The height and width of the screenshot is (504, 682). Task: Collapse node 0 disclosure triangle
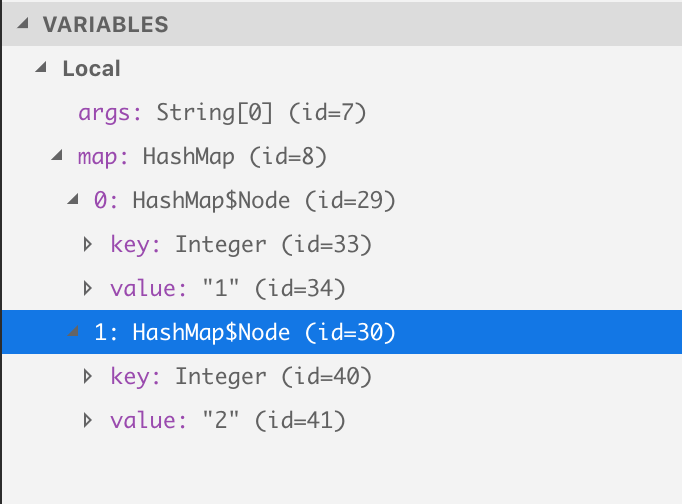(x=72, y=201)
